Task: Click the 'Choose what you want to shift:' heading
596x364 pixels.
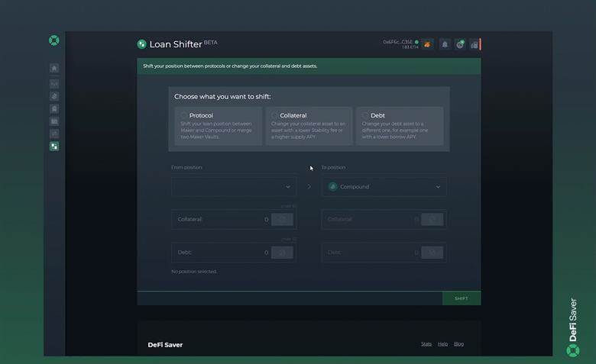Action: (223, 97)
